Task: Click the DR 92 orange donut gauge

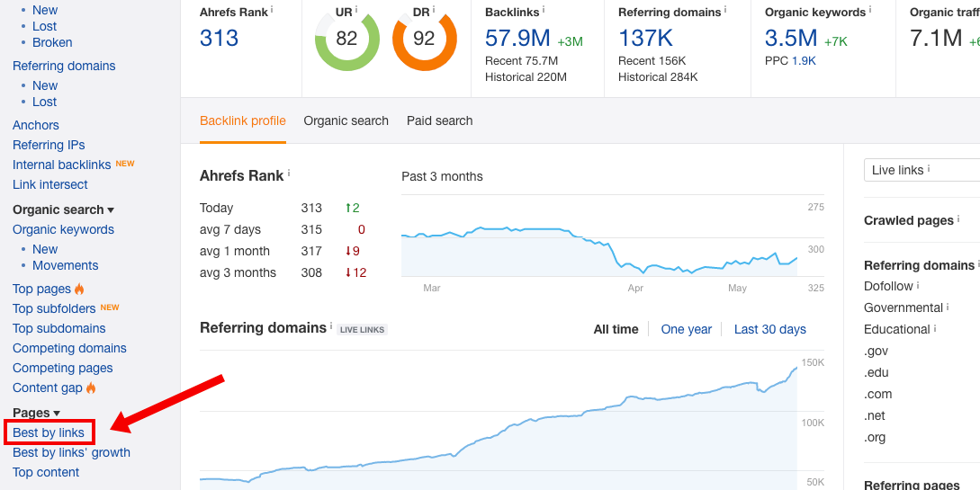Action: (x=425, y=40)
